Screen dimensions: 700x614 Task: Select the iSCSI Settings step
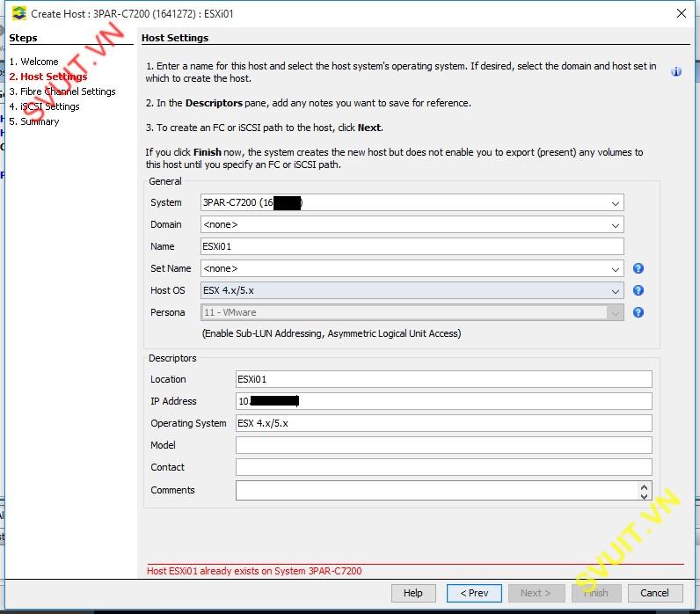click(44, 106)
